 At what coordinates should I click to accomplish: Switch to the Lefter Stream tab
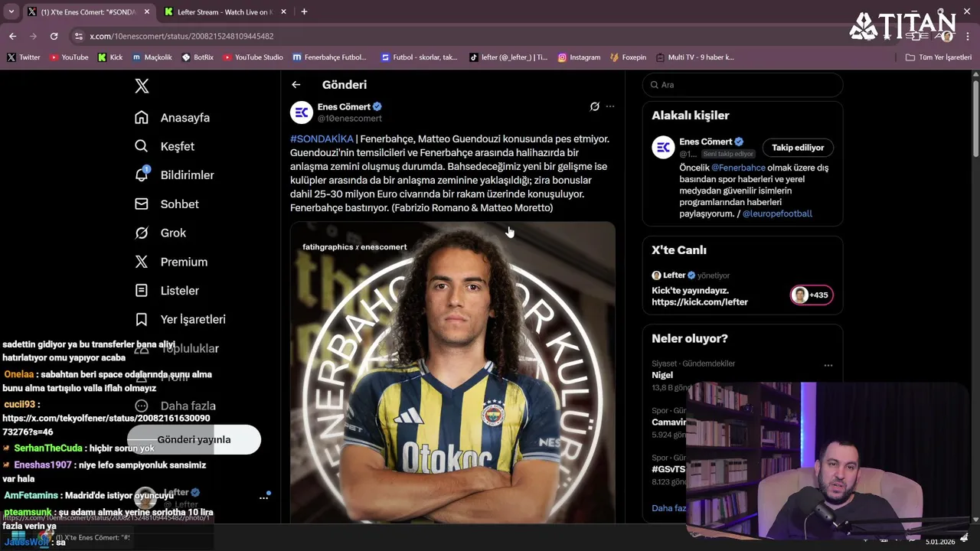click(x=226, y=12)
